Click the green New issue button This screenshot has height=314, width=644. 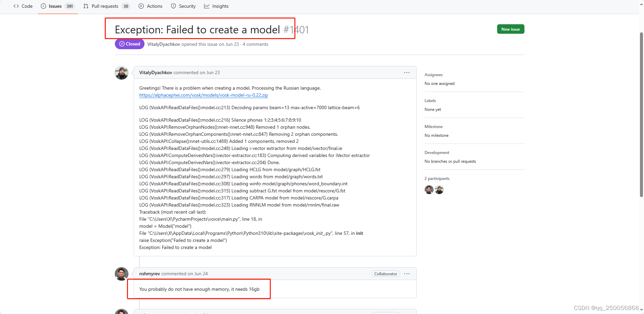pos(511,29)
